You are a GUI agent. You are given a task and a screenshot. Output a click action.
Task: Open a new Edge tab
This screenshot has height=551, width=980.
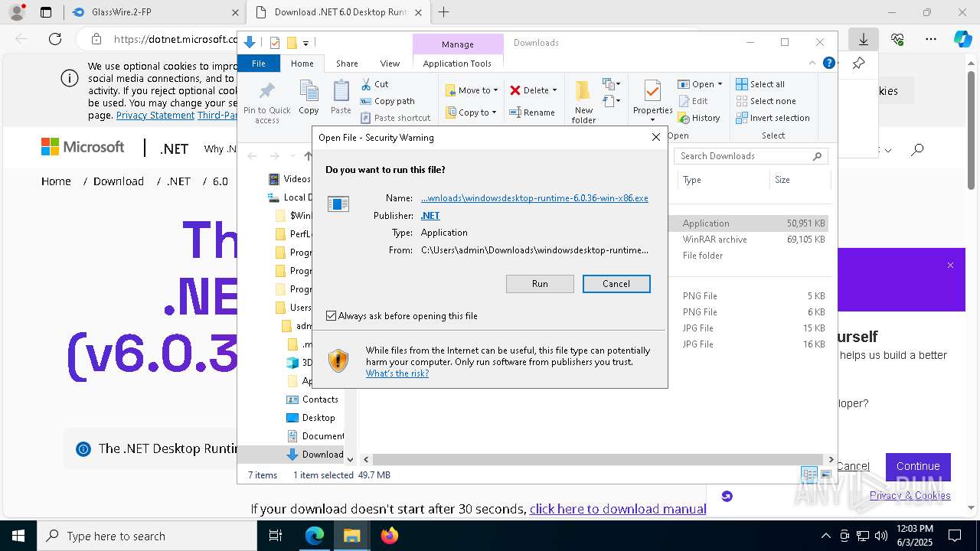[443, 12]
